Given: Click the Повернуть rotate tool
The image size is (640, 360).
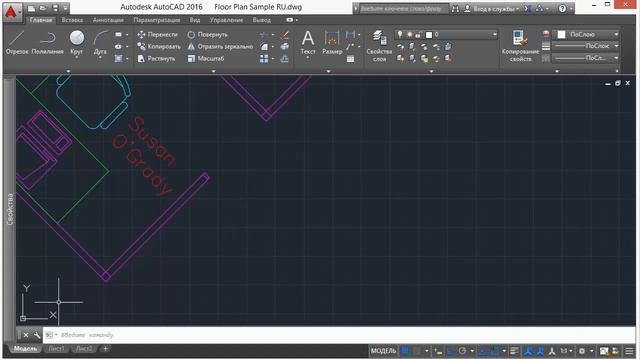Looking at the screenshot, I should click(207, 35).
